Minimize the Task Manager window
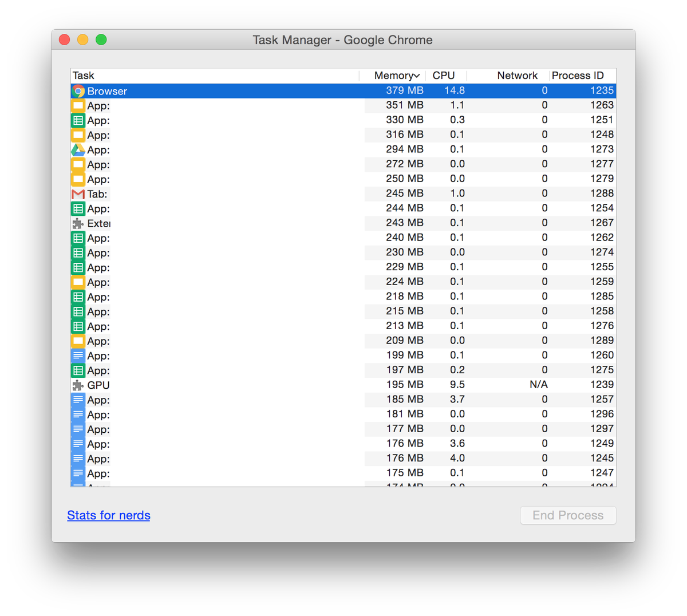Viewport: 687px width, 616px height. [x=83, y=40]
